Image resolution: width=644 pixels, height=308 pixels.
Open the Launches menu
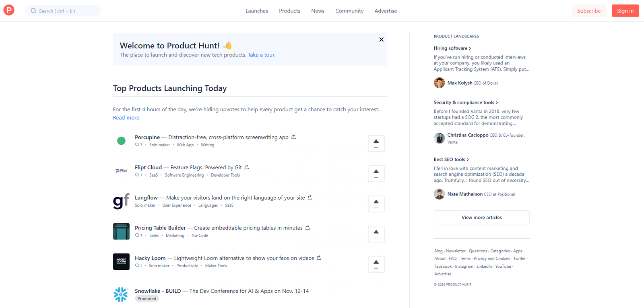pyautogui.click(x=257, y=11)
